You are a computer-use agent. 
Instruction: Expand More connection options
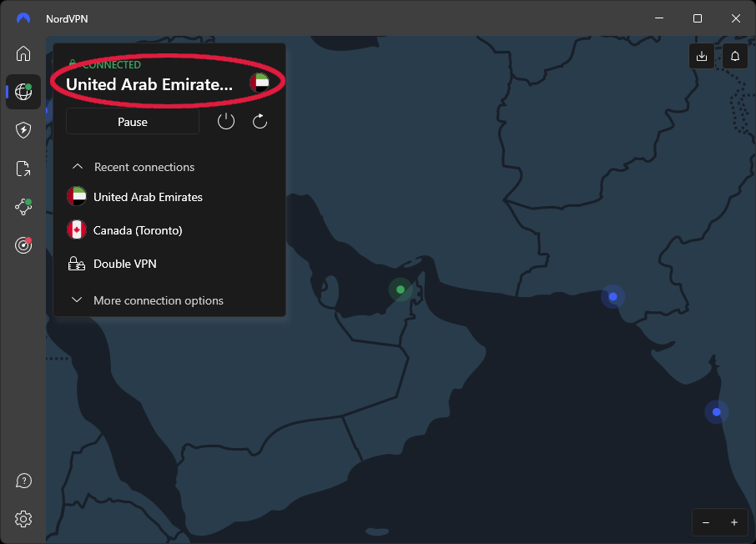click(x=147, y=300)
